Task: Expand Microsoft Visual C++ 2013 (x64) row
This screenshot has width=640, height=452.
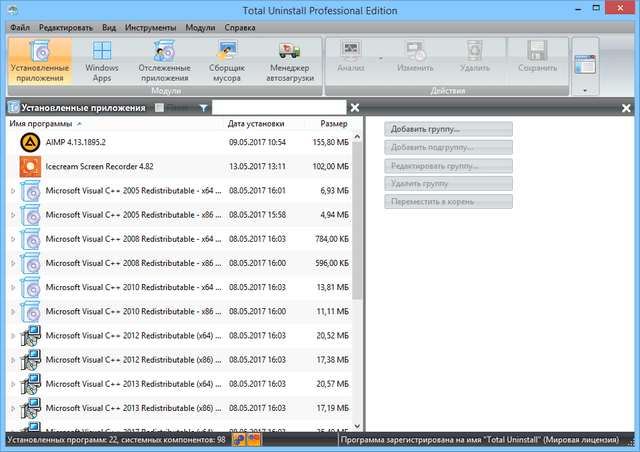Action: (13, 384)
